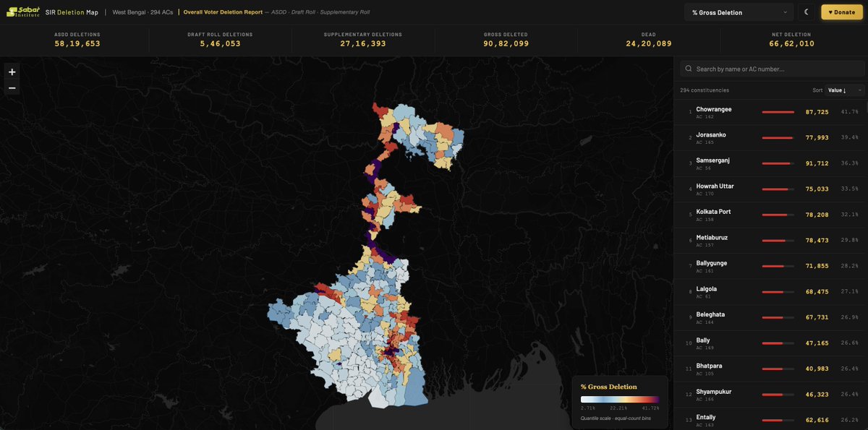This screenshot has width=868, height=430.
Task: Open the % Gross Deletion metric dropdown
Action: pos(739,12)
